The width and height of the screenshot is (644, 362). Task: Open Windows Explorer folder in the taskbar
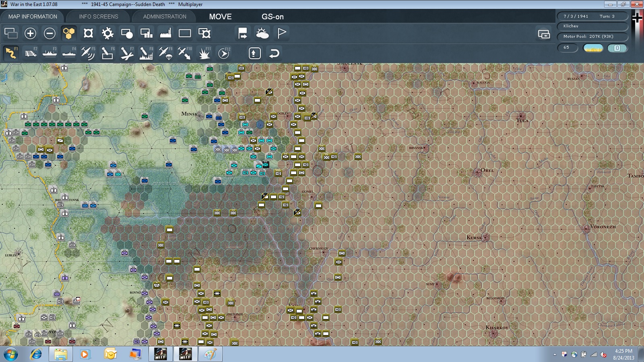tap(61, 354)
